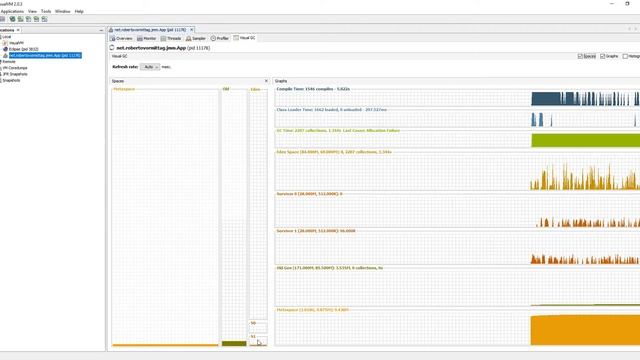Viewport: 640px width, 360px height.
Task: Click the Add JMX Connection toolbar icon
Action: click(x=12, y=19)
